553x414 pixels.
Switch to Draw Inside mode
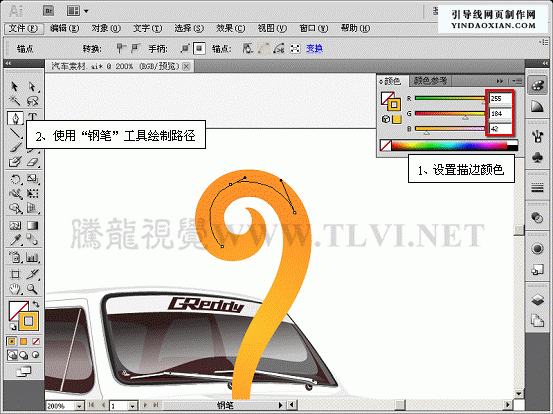[36, 355]
